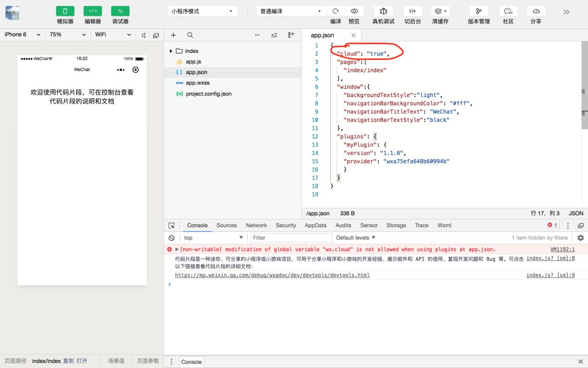Close the app.json editor tab
The image size is (588, 368).
click(353, 35)
